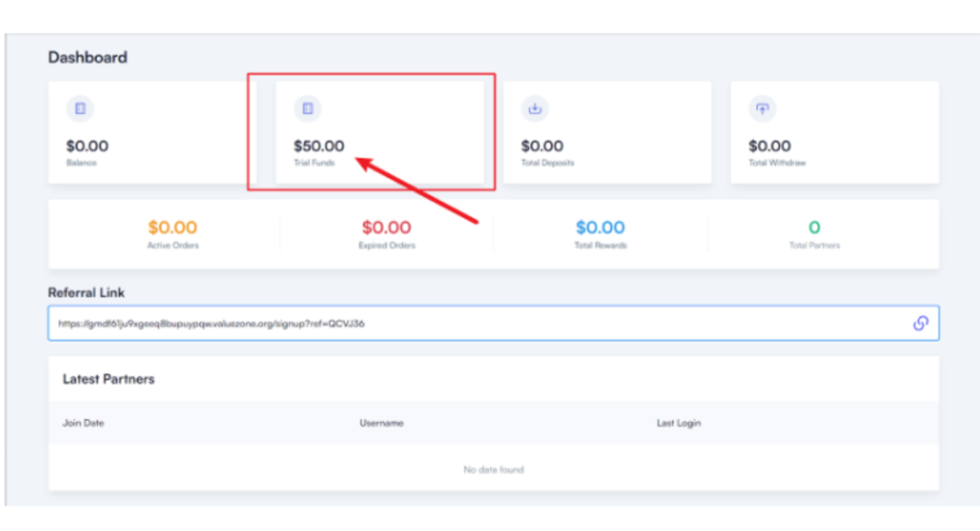This screenshot has height=531, width=980.
Task: Click inside the Referral Link input field
Action: point(479,323)
